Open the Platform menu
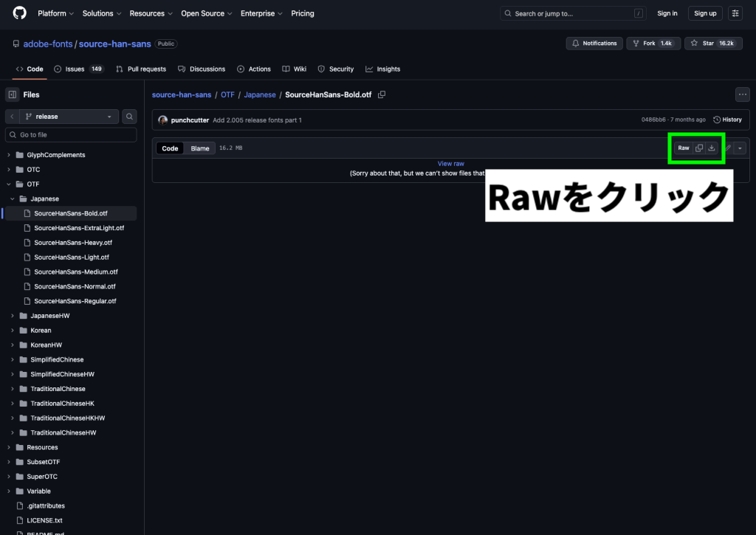Screen dimensions: 756x535 pyautogui.click(x=55, y=13)
